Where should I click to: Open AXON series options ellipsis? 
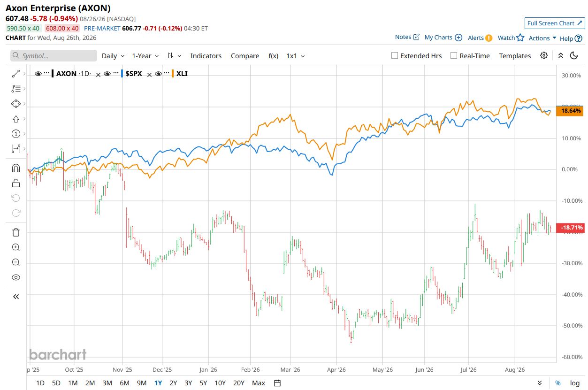coord(46,74)
